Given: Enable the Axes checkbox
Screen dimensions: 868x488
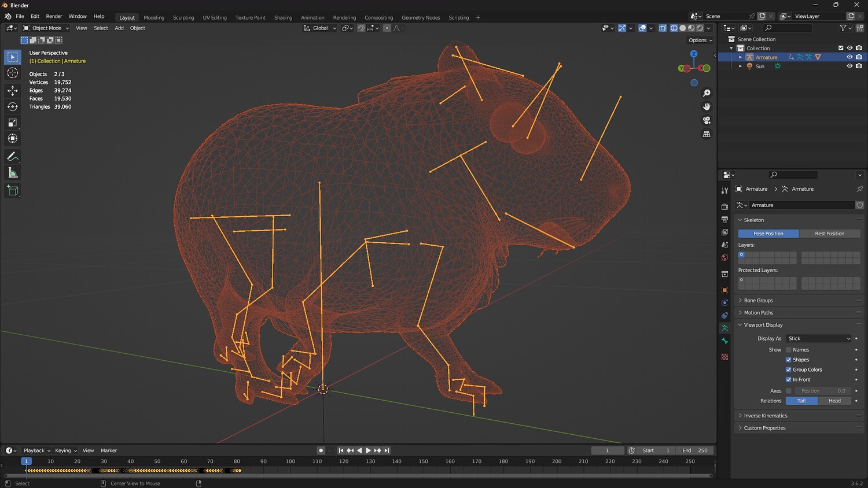Looking at the screenshot, I should pos(788,391).
